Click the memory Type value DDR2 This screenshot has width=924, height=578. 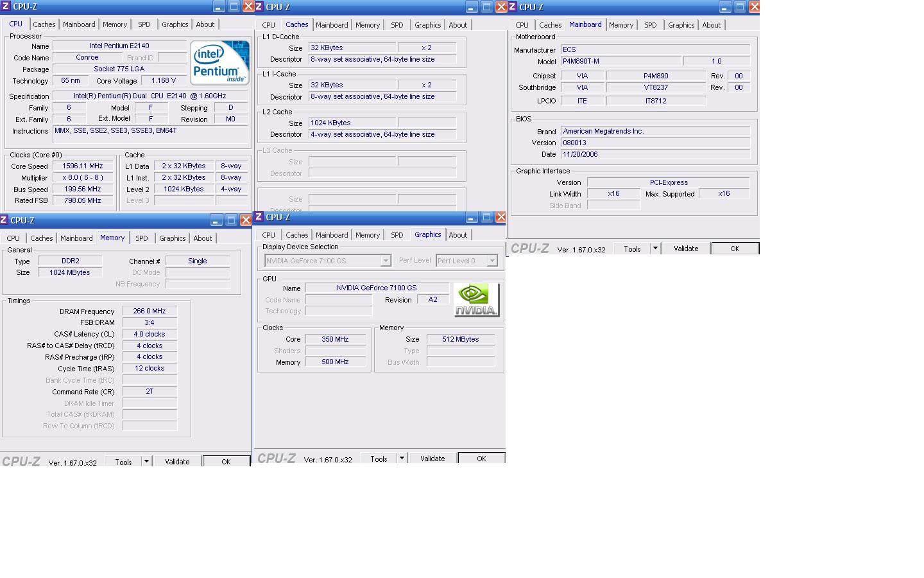70,261
